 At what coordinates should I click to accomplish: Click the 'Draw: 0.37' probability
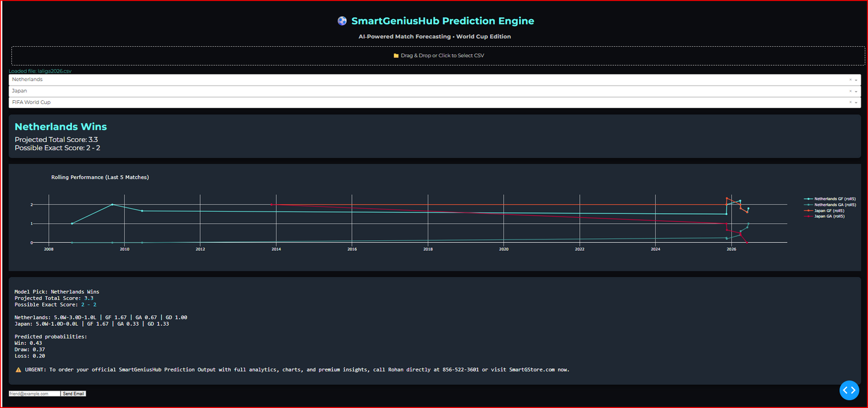(30, 349)
